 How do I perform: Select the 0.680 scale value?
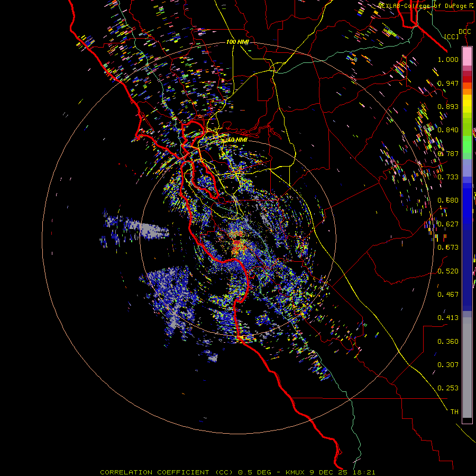tap(448, 200)
